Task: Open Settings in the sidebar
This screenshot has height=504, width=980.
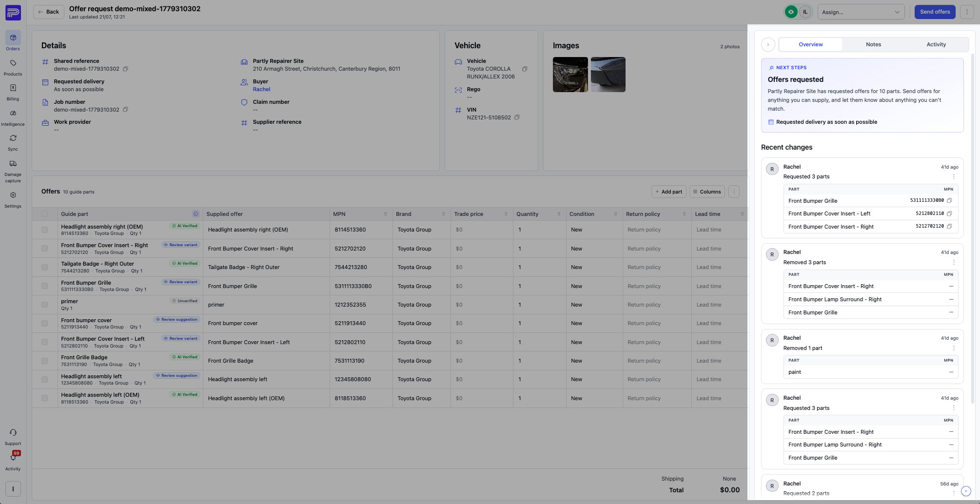Action: [x=13, y=199]
